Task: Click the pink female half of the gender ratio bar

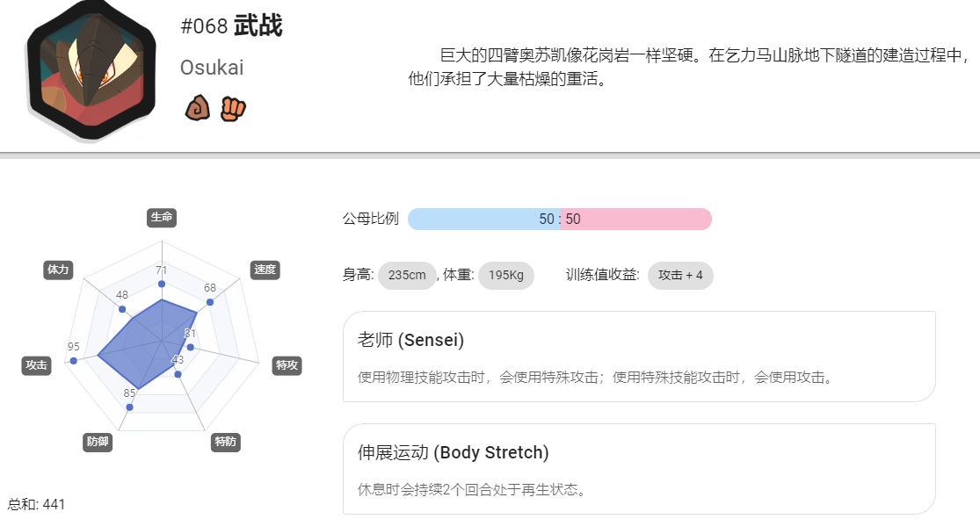Action: [636, 220]
